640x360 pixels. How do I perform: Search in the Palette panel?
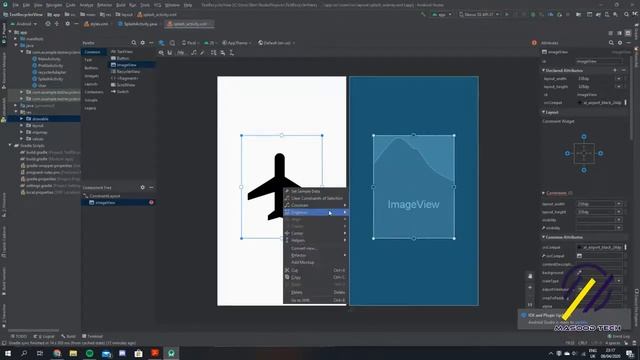(x=134, y=43)
